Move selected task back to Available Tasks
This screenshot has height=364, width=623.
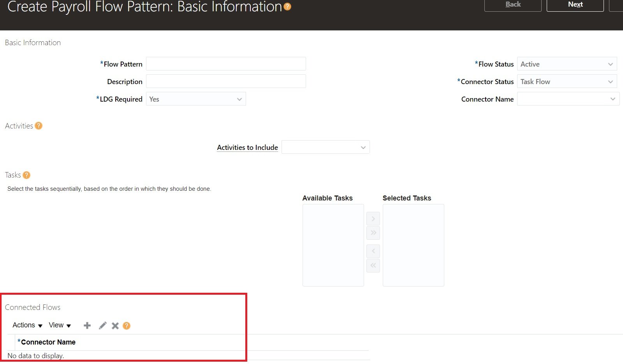tap(373, 251)
